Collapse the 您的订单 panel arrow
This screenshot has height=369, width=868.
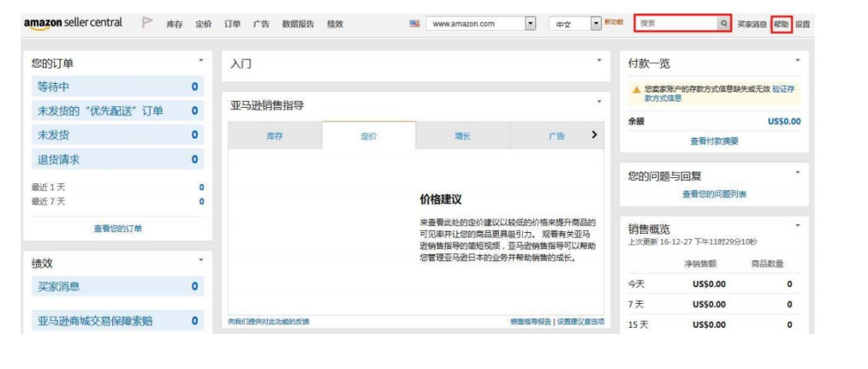(x=201, y=59)
